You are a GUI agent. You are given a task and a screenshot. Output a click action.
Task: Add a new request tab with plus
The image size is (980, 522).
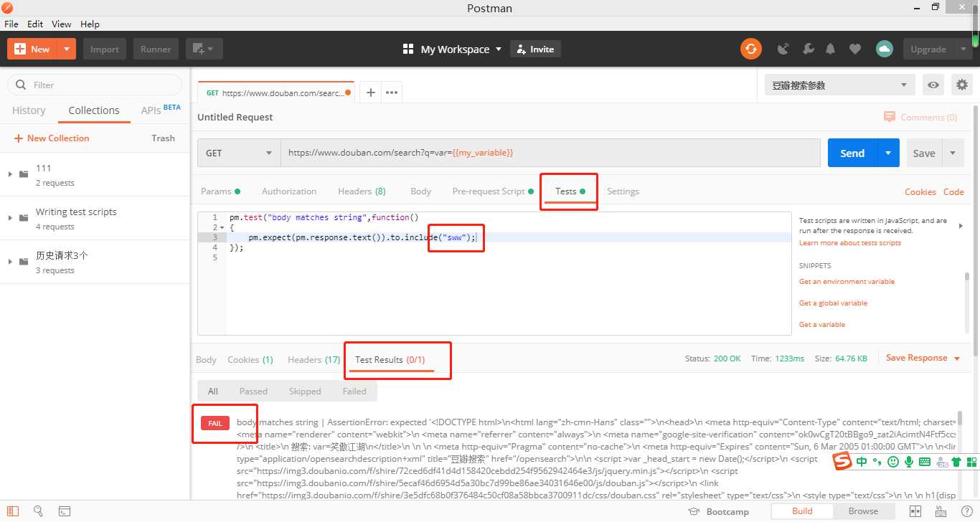click(x=370, y=92)
